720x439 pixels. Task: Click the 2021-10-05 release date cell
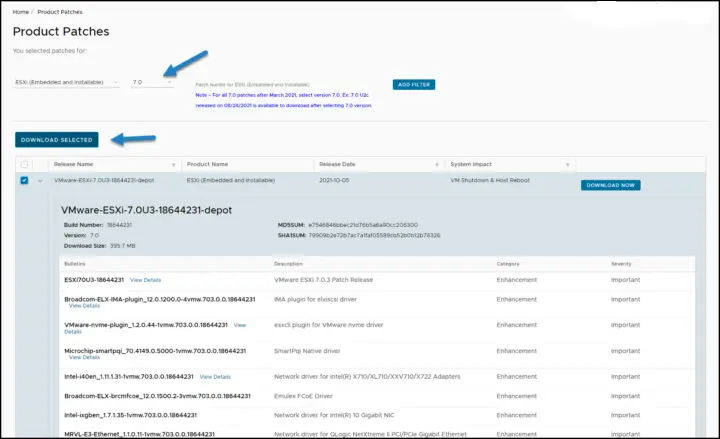334,180
